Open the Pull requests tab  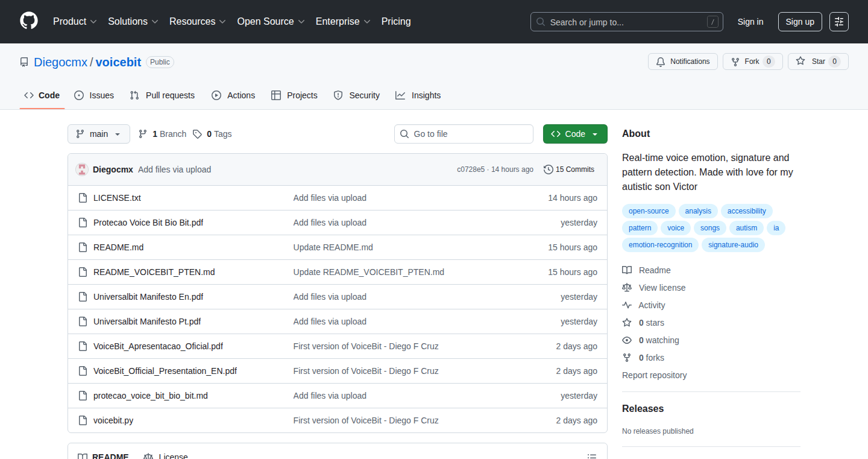click(x=162, y=95)
